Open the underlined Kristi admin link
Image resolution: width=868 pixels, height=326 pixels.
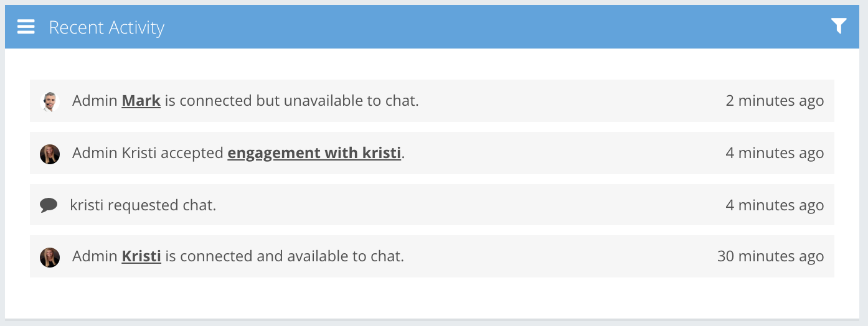click(141, 256)
